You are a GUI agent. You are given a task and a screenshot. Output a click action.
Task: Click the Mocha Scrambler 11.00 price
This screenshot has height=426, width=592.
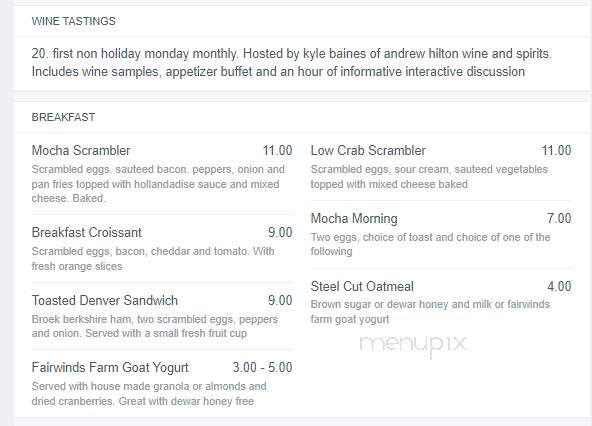coord(278,150)
